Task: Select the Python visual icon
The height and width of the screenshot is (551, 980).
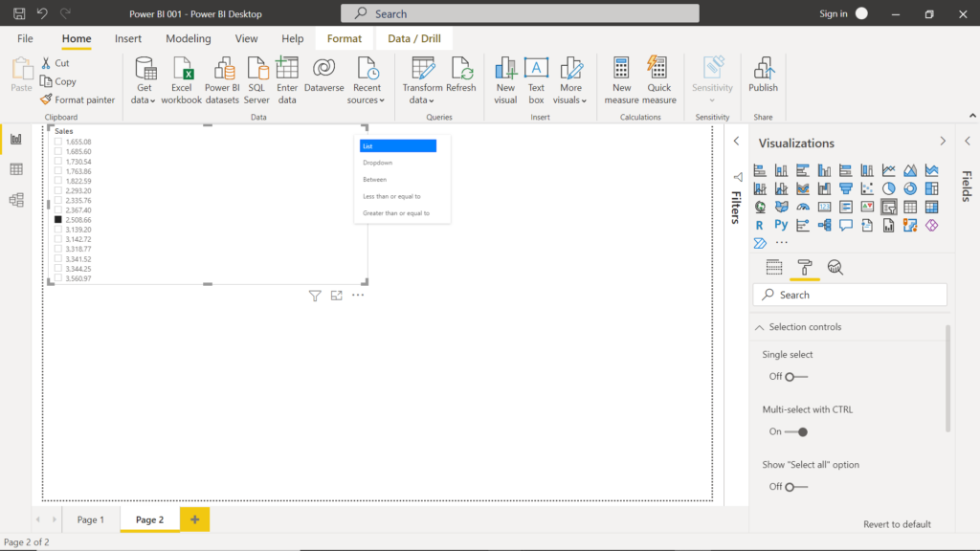Action: pyautogui.click(x=783, y=225)
